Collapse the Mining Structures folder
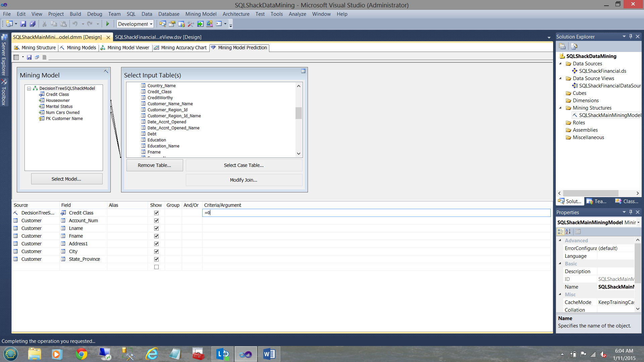This screenshot has height=362, width=644. (x=560, y=108)
